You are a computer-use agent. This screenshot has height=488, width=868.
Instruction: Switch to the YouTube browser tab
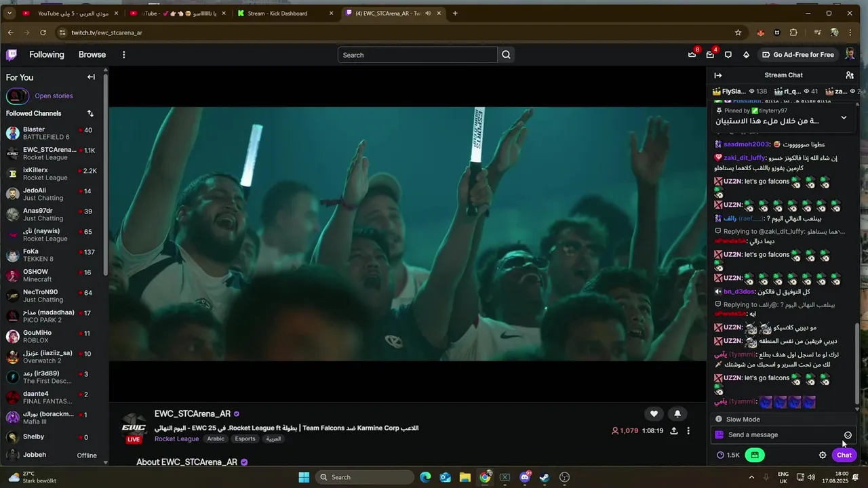point(69,13)
